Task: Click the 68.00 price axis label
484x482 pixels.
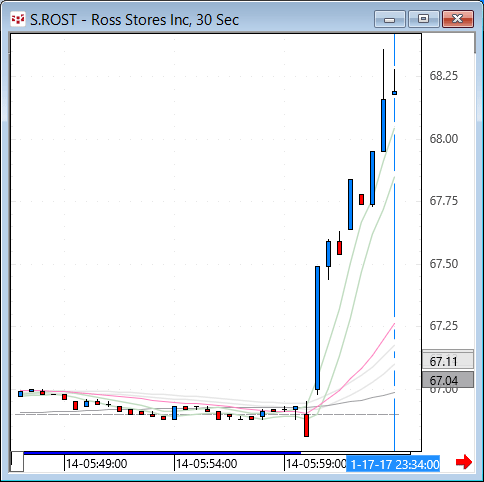Action: click(x=444, y=139)
